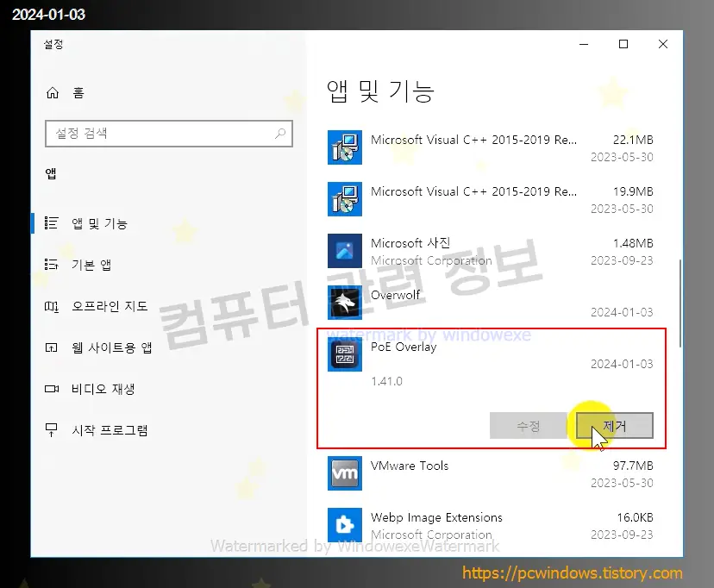Click the 제거 (uninstall) button
Screen dimensions: 714x588
pos(614,426)
